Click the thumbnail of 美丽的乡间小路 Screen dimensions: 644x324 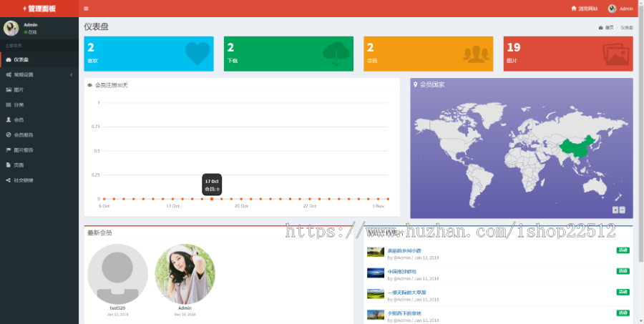click(376, 252)
